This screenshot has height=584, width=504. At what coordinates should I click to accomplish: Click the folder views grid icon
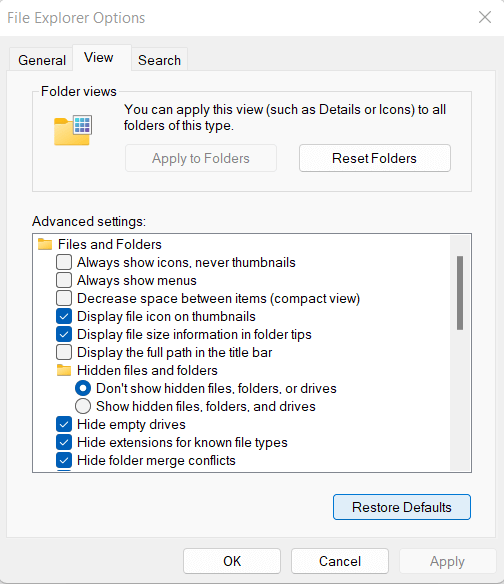pyautogui.click(x=73, y=130)
